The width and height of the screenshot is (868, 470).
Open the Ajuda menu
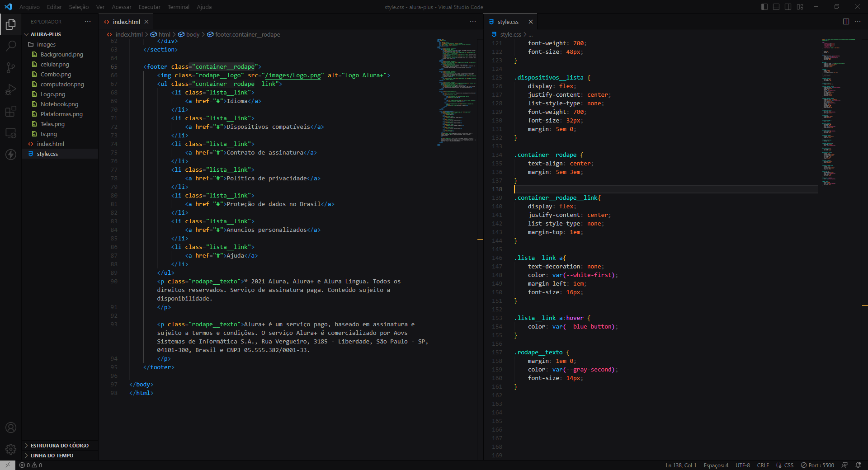(204, 7)
